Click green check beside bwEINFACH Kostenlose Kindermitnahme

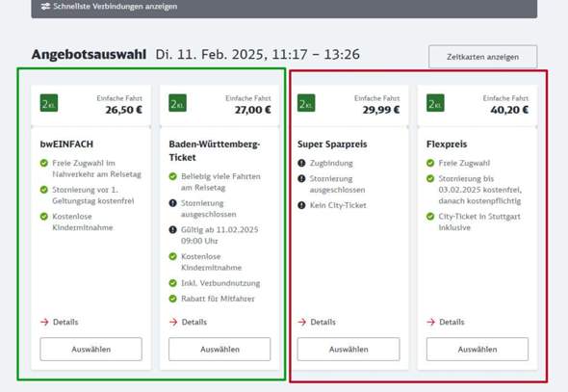pos(44,217)
